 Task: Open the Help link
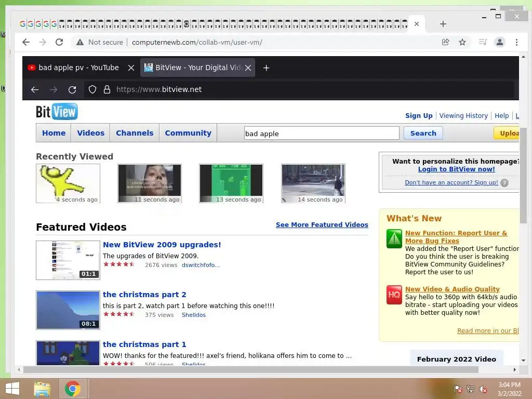pyautogui.click(x=501, y=116)
